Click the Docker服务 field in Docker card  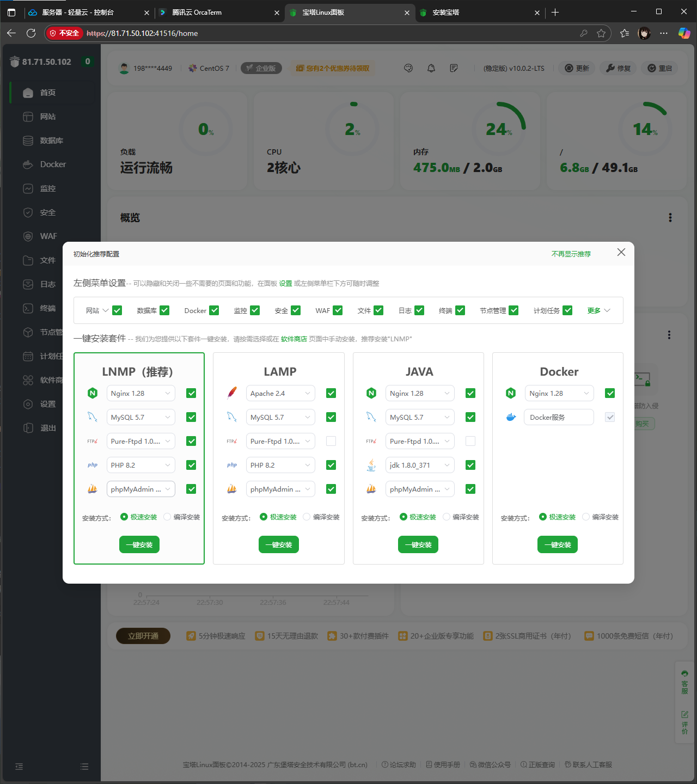coord(559,417)
